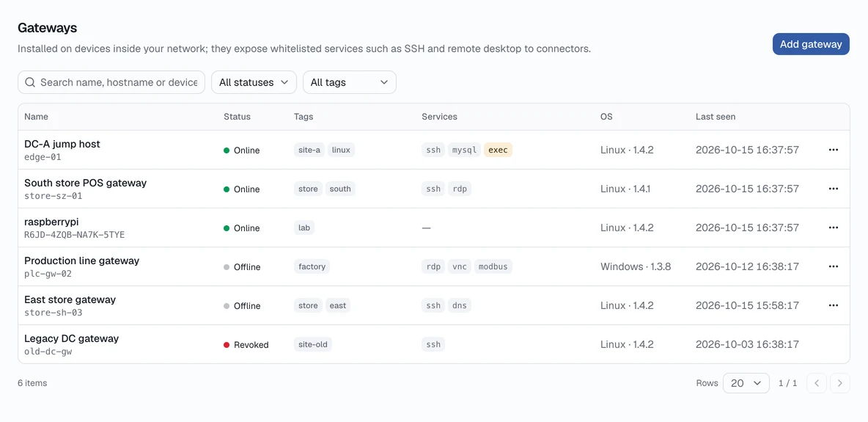Click the Linux · 1.4.1 OS value

click(625, 189)
